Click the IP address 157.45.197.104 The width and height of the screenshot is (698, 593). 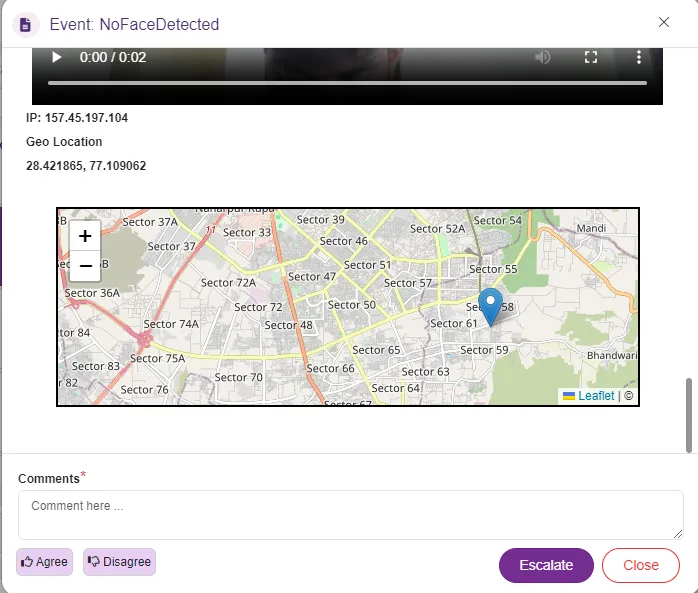86,118
